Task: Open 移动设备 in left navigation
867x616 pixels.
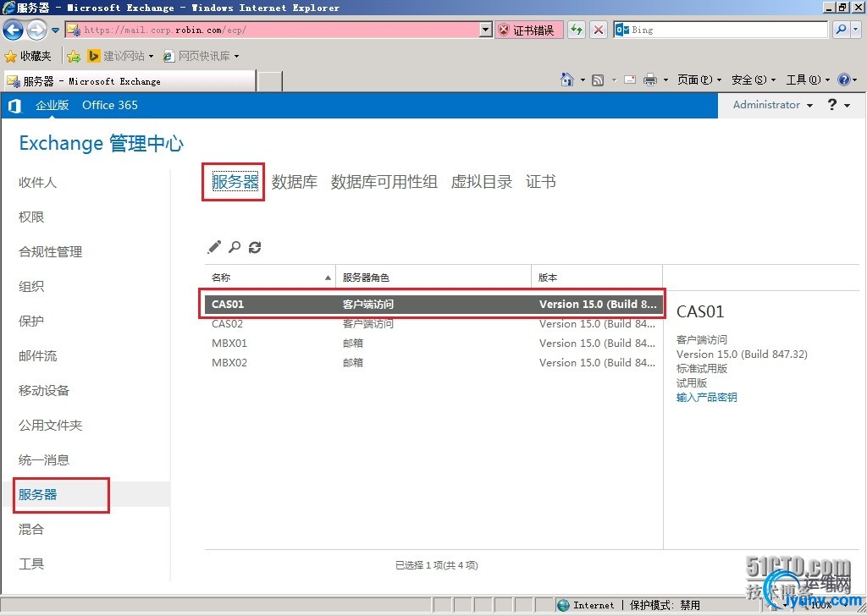Action: click(44, 391)
